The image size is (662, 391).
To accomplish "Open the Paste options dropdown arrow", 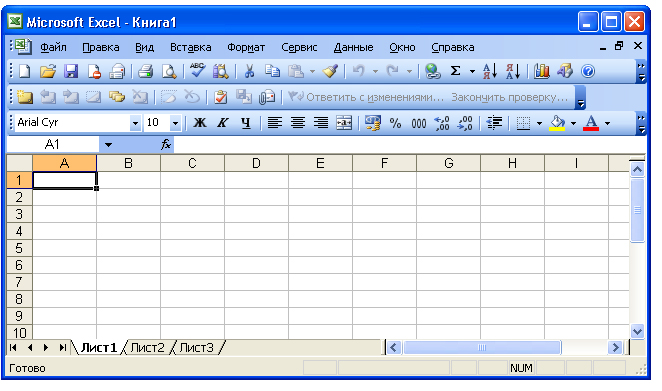I will [312, 72].
